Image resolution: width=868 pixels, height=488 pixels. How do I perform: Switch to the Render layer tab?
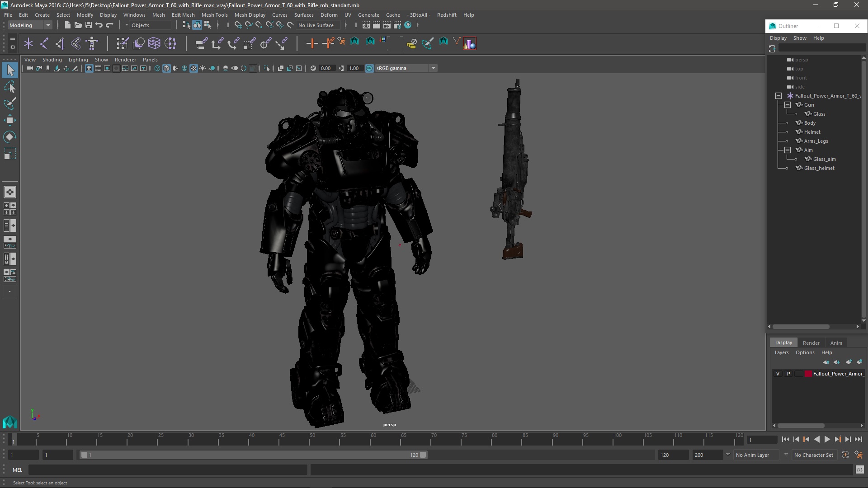point(811,343)
